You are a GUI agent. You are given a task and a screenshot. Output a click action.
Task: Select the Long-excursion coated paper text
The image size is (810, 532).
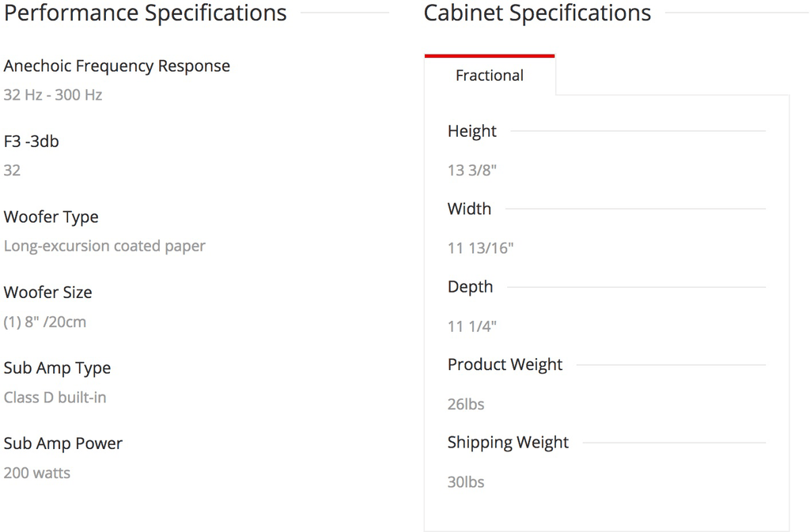point(104,246)
